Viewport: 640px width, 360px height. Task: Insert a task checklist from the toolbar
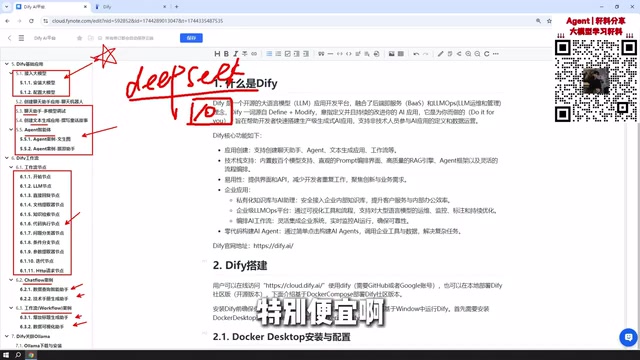pos(287,54)
